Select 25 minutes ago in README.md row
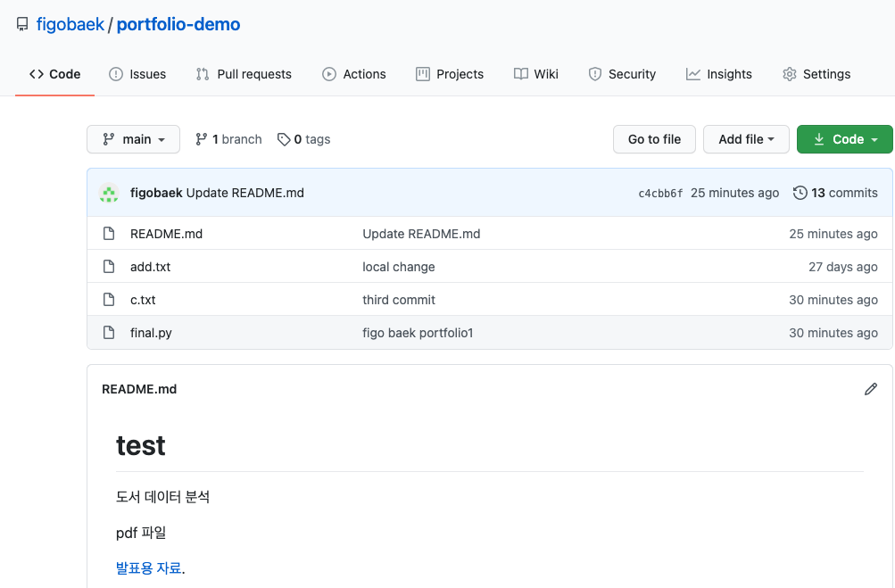The height and width of the screenshot is (588, 895). pos(833,234)
